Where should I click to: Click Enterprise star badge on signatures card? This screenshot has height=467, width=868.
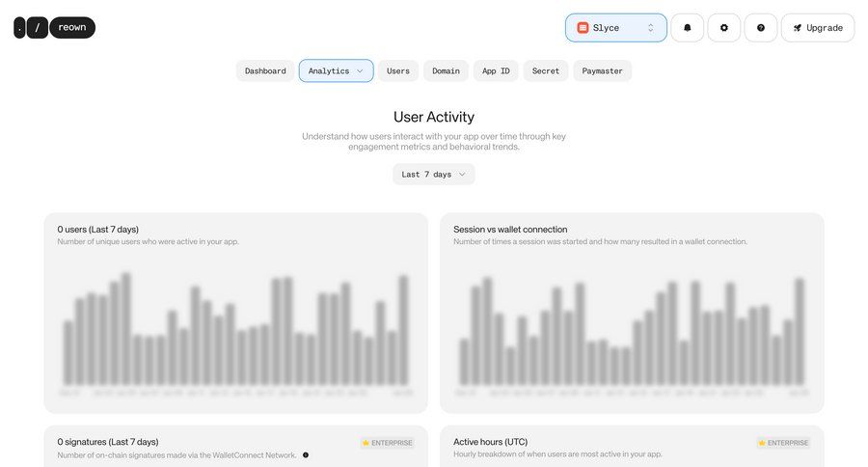click(387, 443)
